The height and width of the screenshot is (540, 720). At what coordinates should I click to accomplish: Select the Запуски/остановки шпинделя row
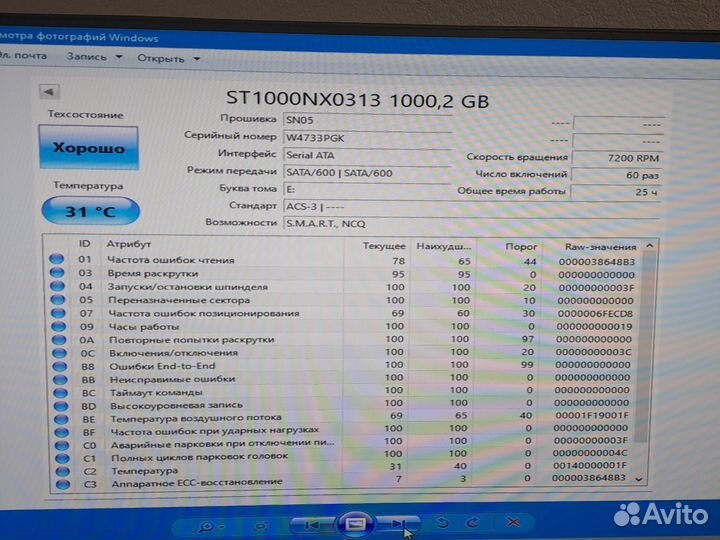click(x=344, y=287)
